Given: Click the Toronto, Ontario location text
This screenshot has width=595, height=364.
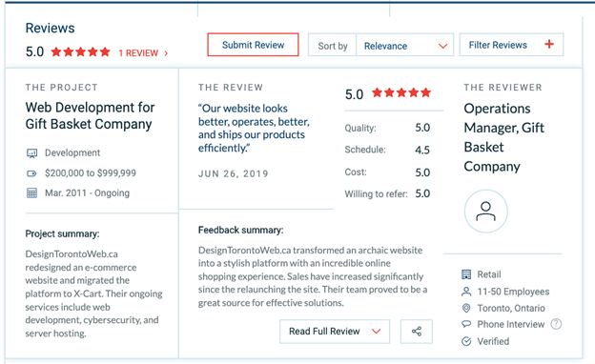Looking at the screenshot, I should pos(511,308).
